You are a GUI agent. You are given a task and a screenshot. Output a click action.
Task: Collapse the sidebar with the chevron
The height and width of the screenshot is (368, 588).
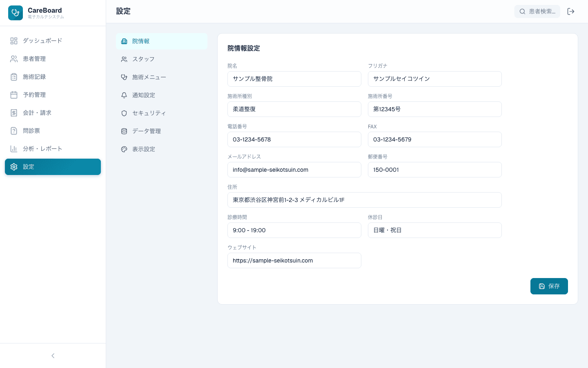coord(53,356)
